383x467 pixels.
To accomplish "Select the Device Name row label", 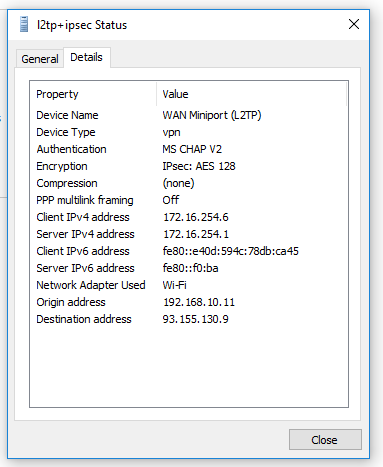I will pos(67,115).
